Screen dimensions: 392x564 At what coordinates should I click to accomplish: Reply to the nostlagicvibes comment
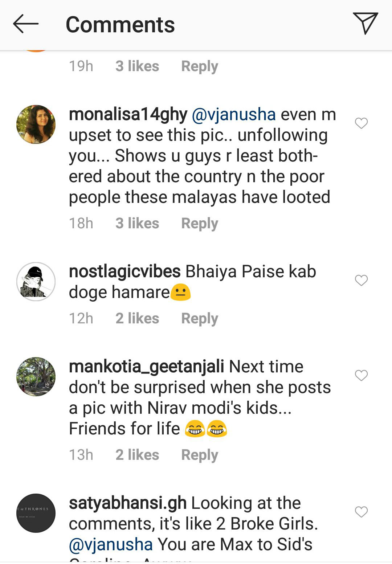(200, 319)
